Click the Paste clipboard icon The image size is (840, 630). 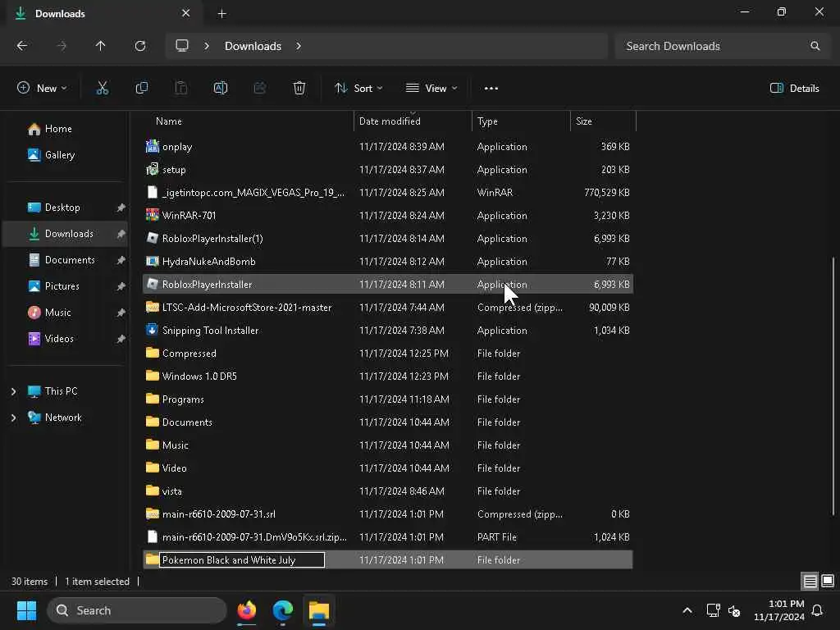pyautogui.click(x=181, y=89)
